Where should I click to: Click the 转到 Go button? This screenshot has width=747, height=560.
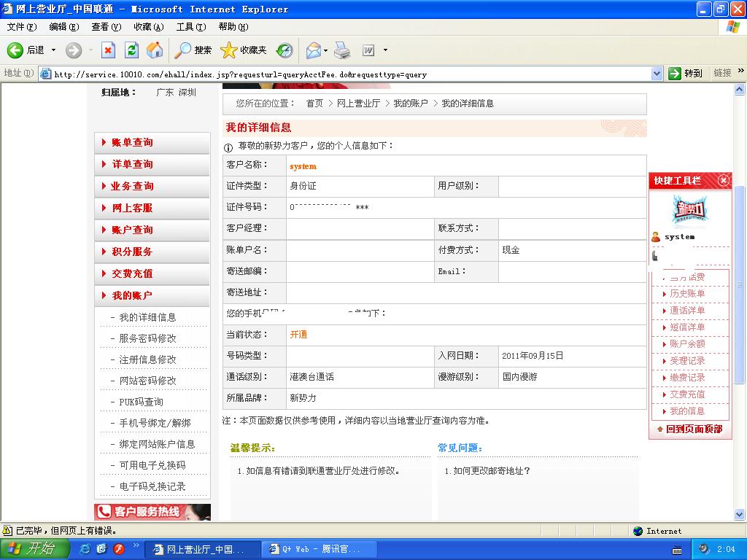point(686,74)
